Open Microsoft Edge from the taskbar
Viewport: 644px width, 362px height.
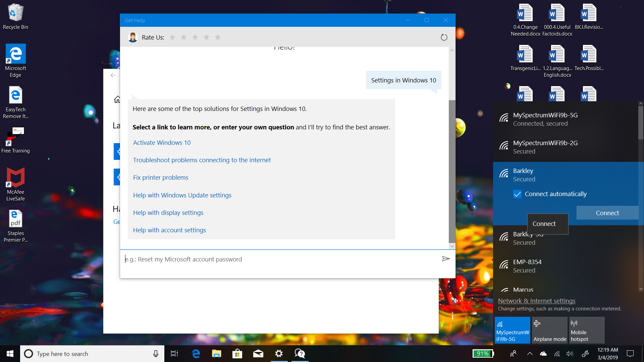point(196,354)
